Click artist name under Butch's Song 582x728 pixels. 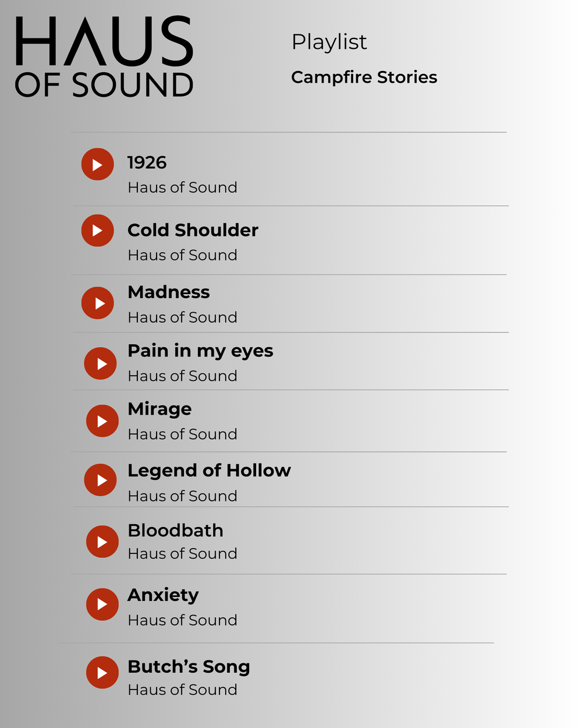182,690
